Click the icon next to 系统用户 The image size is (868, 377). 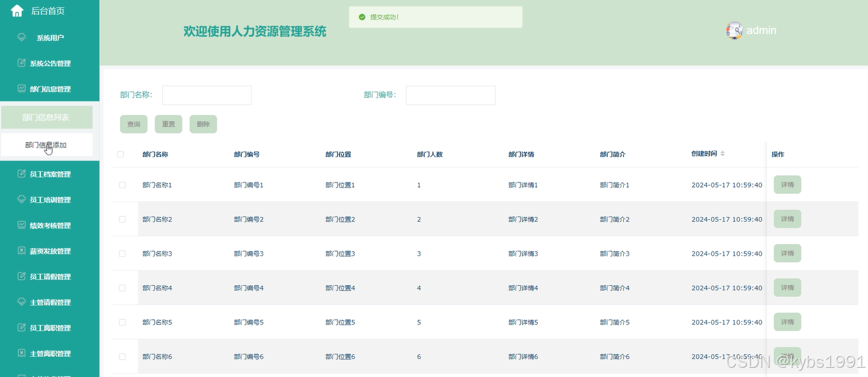21,38
